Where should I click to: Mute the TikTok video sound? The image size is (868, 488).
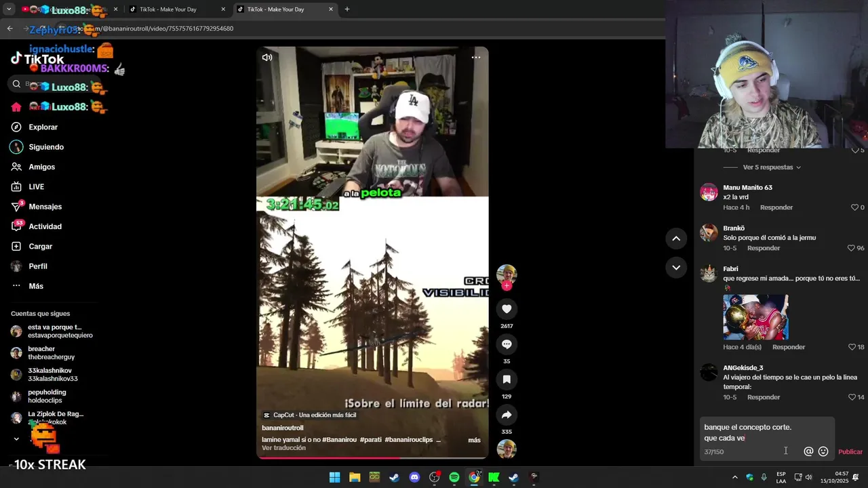pyautogui.click(x=267, y=58)
